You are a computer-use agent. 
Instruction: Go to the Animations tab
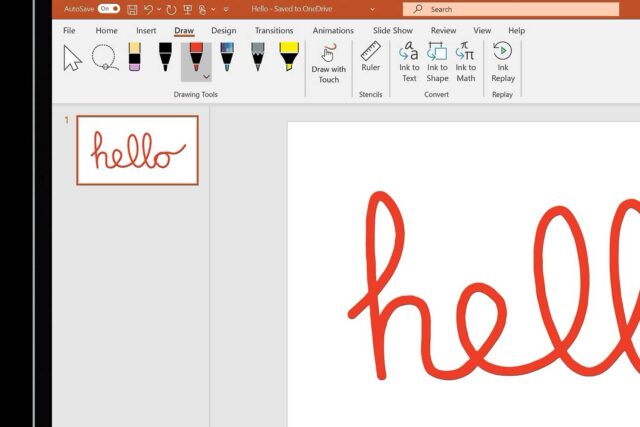[333, 31]
